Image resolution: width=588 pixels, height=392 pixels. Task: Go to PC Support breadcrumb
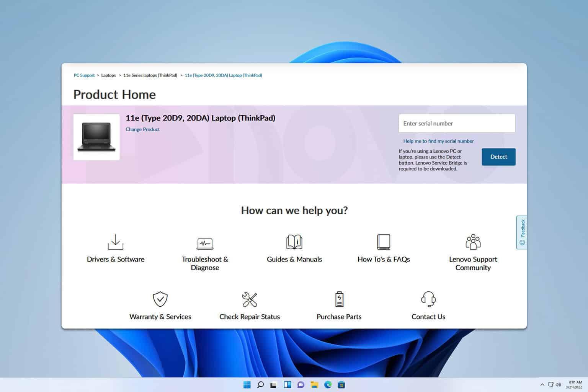click(84, 75)
